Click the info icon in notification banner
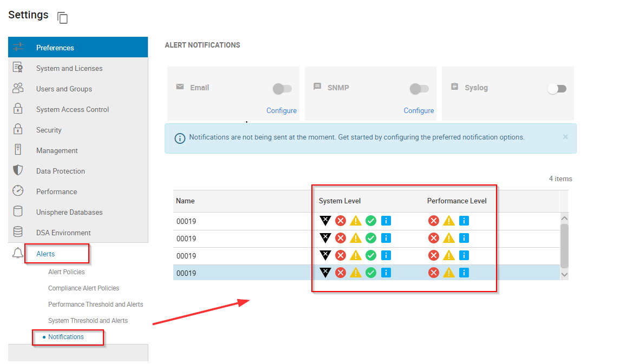 (x=180, y=138)
